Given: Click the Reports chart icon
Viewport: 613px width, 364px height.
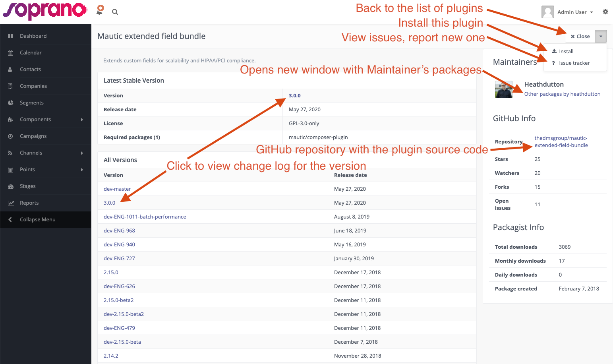Looking at the screenshot, I should (11, 203).
